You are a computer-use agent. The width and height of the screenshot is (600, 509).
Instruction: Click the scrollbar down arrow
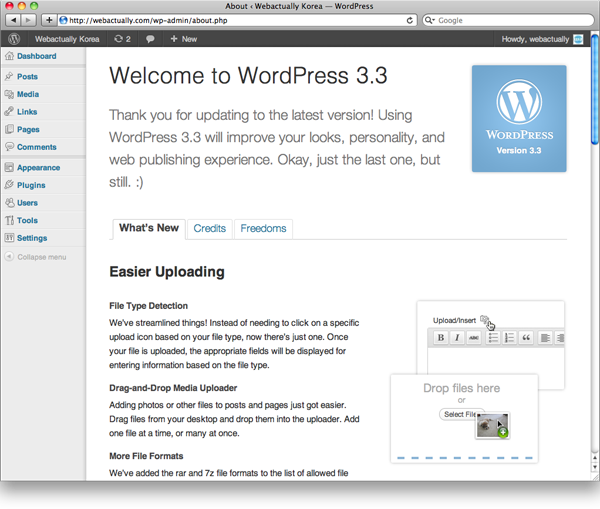point(595,467)
